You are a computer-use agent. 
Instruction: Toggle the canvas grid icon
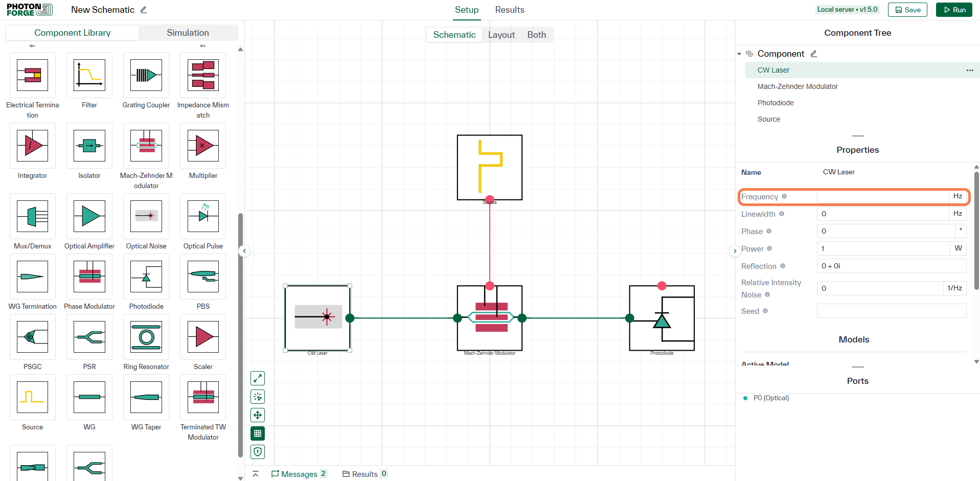[x=258, y=433]
